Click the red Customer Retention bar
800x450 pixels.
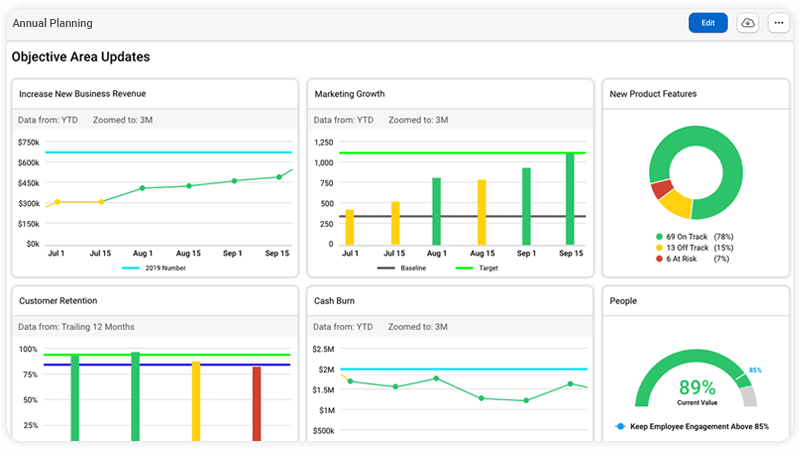tap(257, 404)
